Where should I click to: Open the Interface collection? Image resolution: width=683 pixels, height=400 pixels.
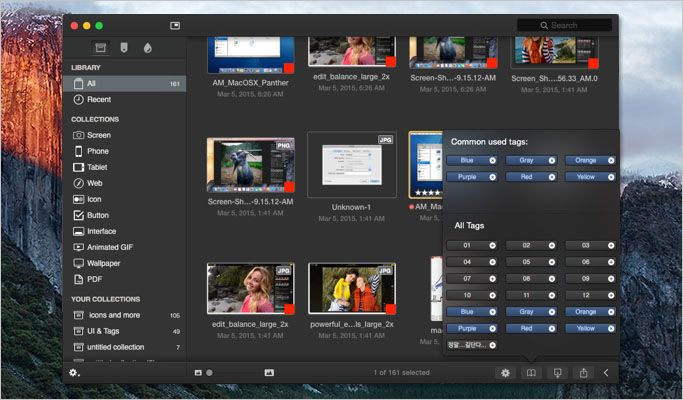(125, 231)
